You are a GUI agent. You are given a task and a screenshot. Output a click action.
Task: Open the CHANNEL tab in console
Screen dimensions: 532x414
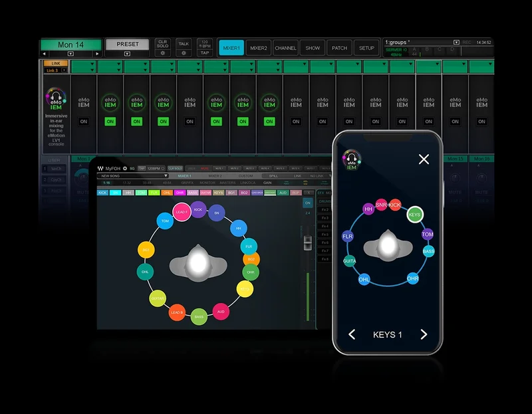[285, 48]
